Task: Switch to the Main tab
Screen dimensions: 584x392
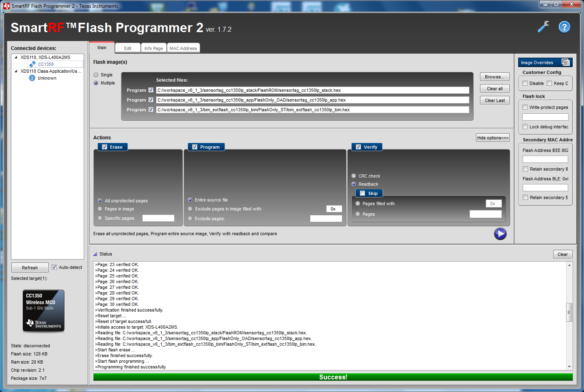Action: 102,48
